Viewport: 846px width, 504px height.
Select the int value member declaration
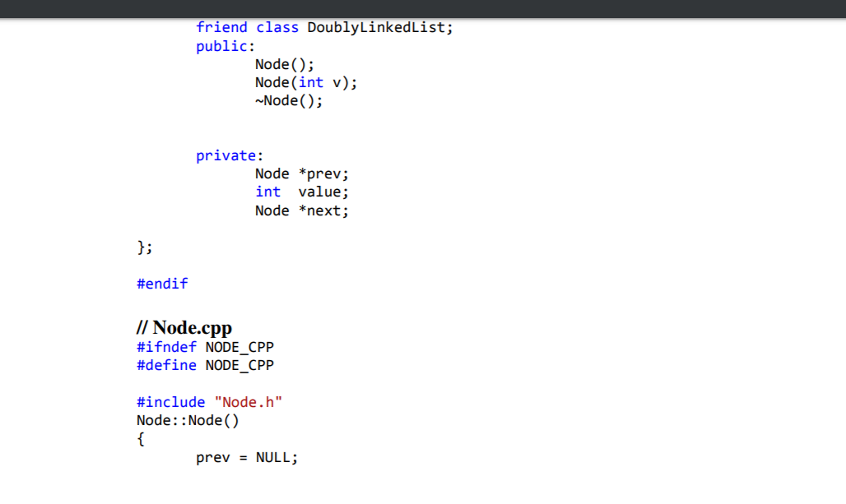point(300,192)
